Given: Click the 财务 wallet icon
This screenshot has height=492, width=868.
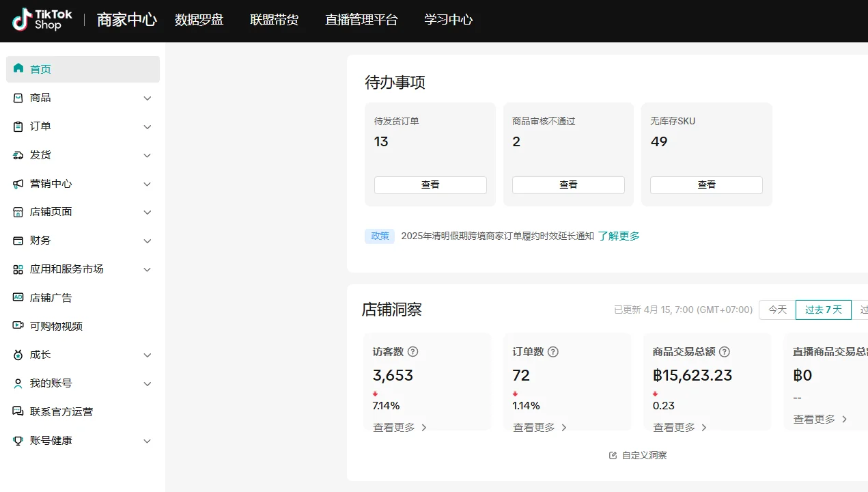Looking at the screenshot, I should (18, 241).
